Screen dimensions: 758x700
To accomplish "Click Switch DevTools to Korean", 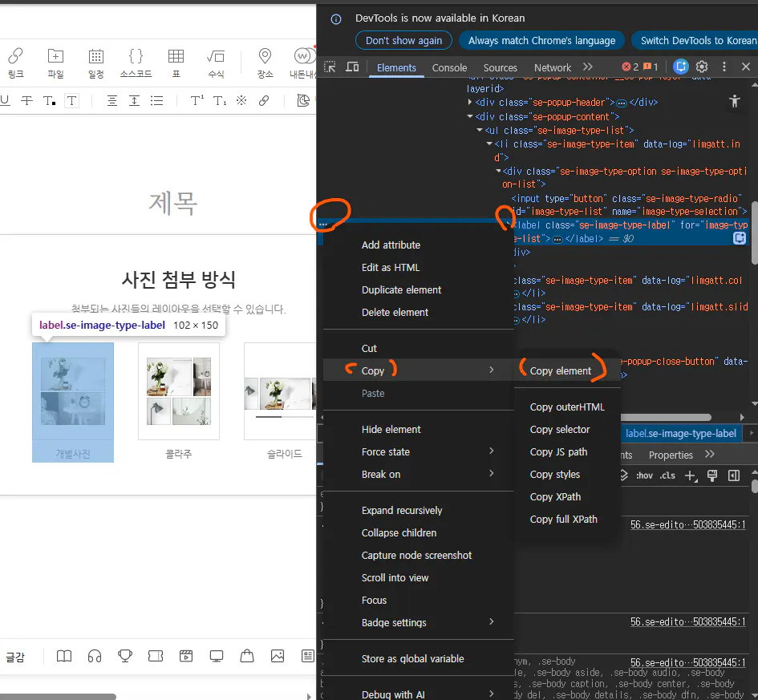I will click(x=696, y=41).
